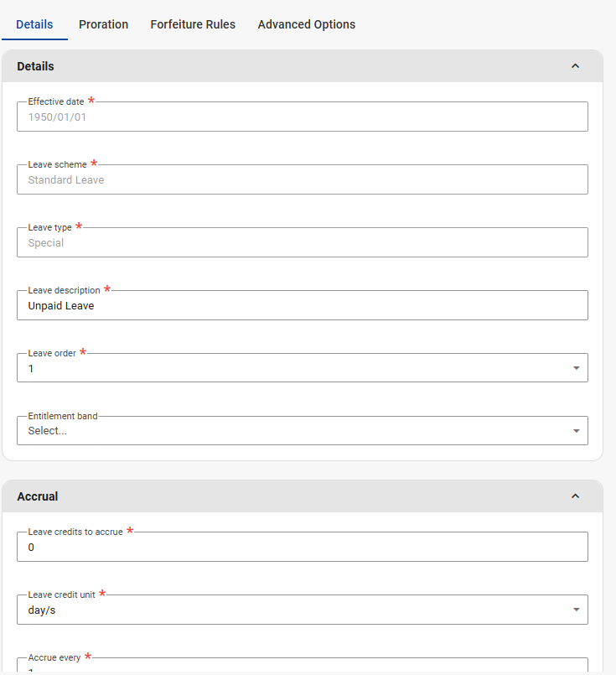
Task: Focus the Leave credits to accrue field
Action: point(302,547)
